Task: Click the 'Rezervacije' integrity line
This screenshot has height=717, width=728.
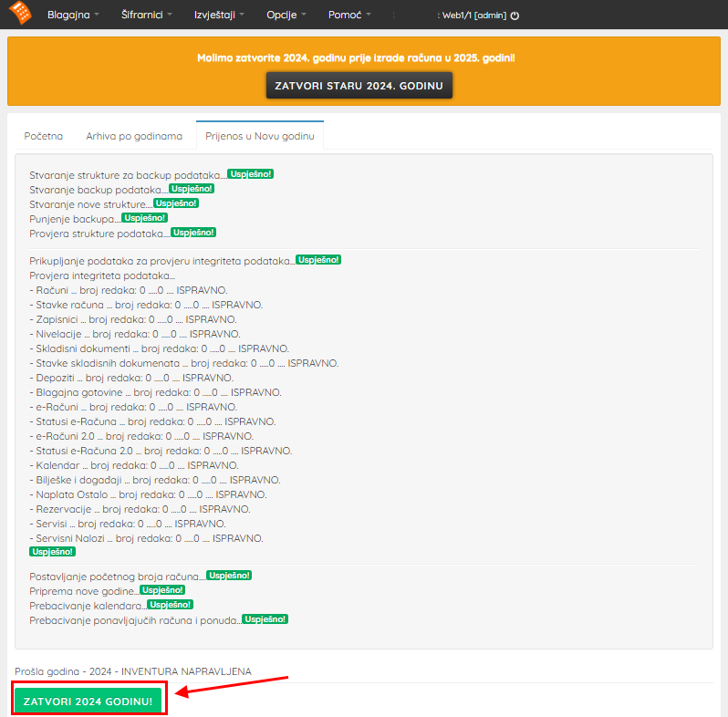Action: click(x=140, y=509)
